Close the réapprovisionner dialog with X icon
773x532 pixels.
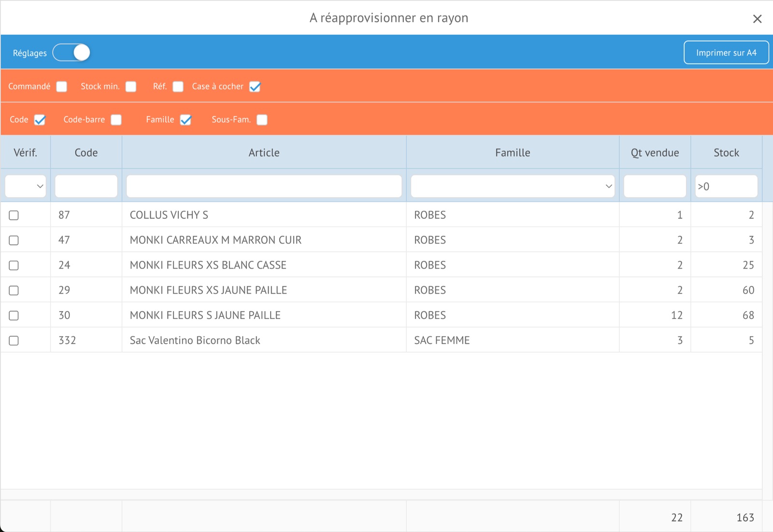pos(757,19)
